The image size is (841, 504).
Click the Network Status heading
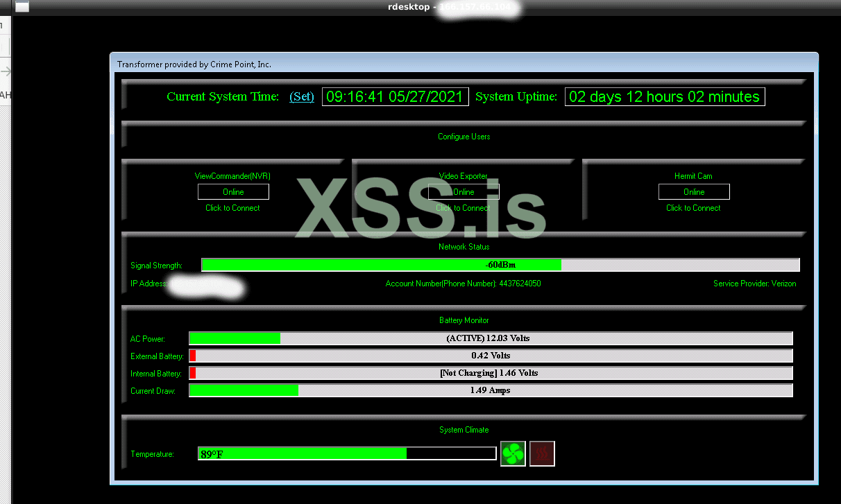pyautogui.click(x=464, y=247)
